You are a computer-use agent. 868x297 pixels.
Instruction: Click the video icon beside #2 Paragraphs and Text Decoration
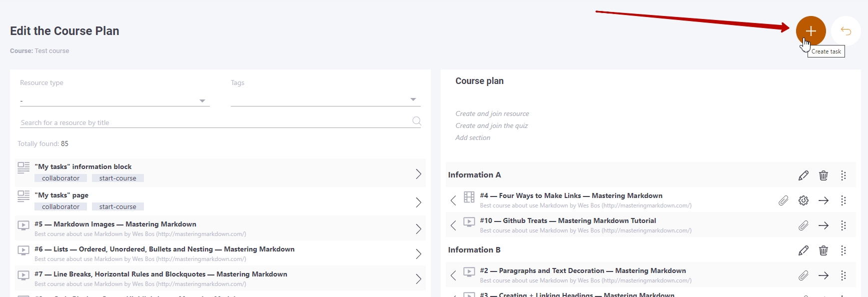point(469,272)
